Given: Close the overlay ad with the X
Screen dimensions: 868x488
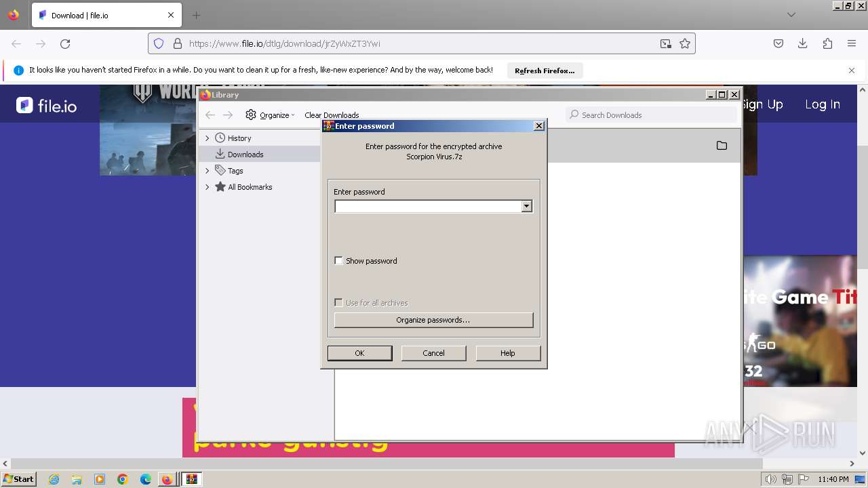Looking at the screenshot, I should point(749,428).
